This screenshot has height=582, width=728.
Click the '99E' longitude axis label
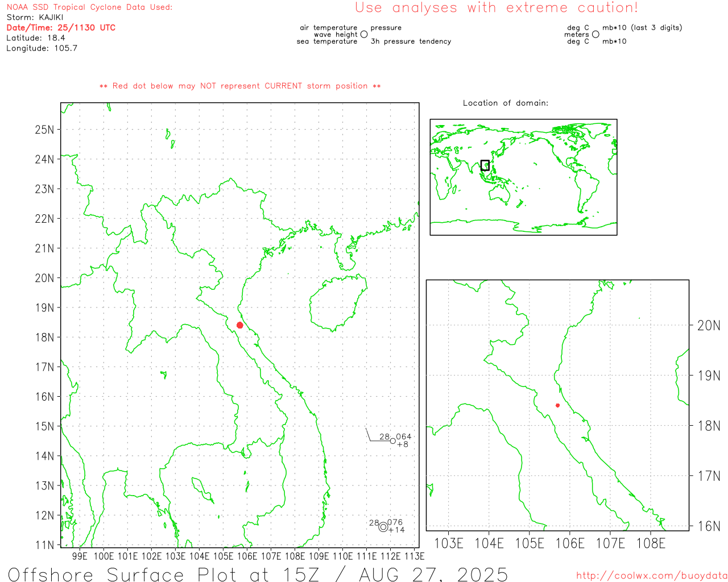click(80, 556)
